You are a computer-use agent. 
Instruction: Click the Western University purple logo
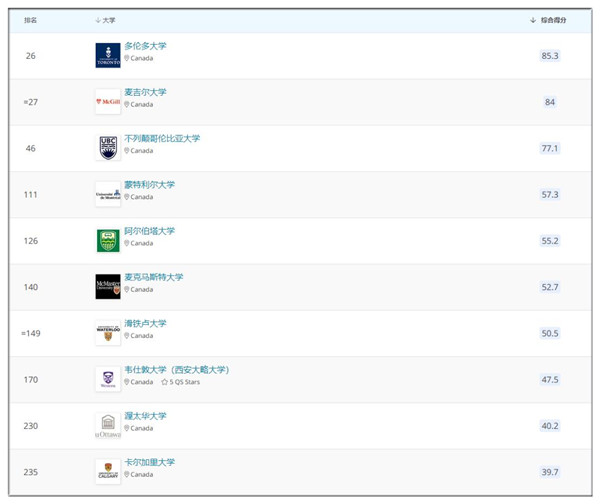pyautogui.click(x=108, y=379)
